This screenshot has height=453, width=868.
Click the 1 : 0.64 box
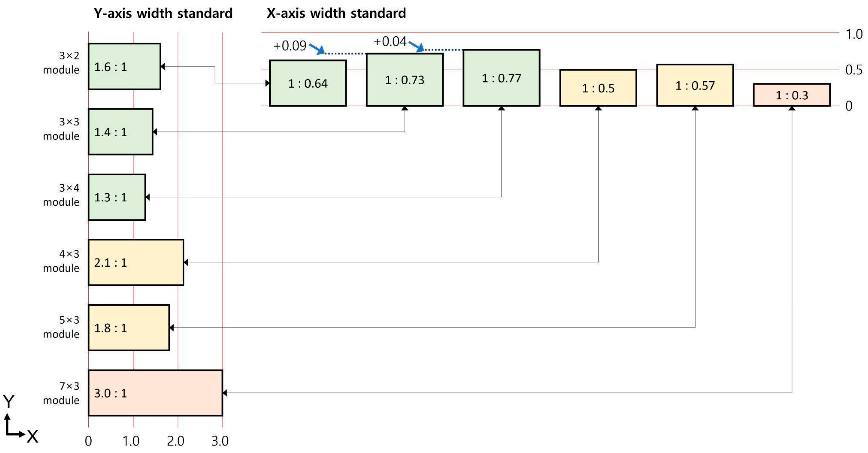coord(308,83)
